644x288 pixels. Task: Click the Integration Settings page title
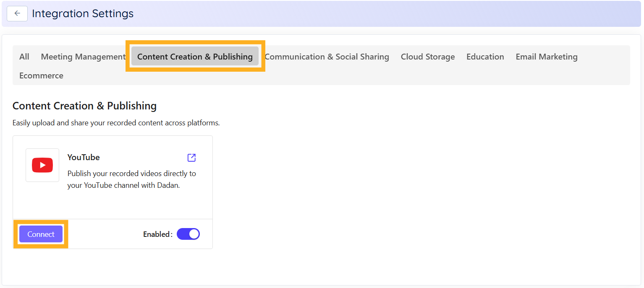[82, 13]
